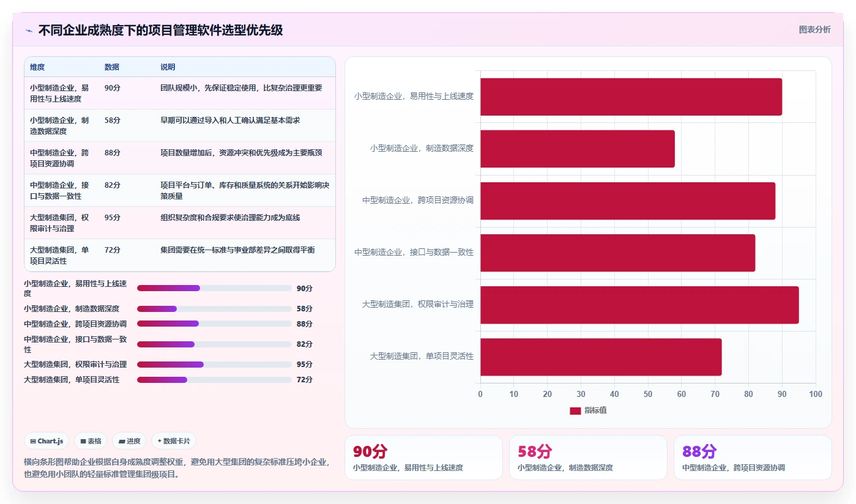Open the 90分 data card
Screen dimensions: 856x504
[x=423, y=458]
